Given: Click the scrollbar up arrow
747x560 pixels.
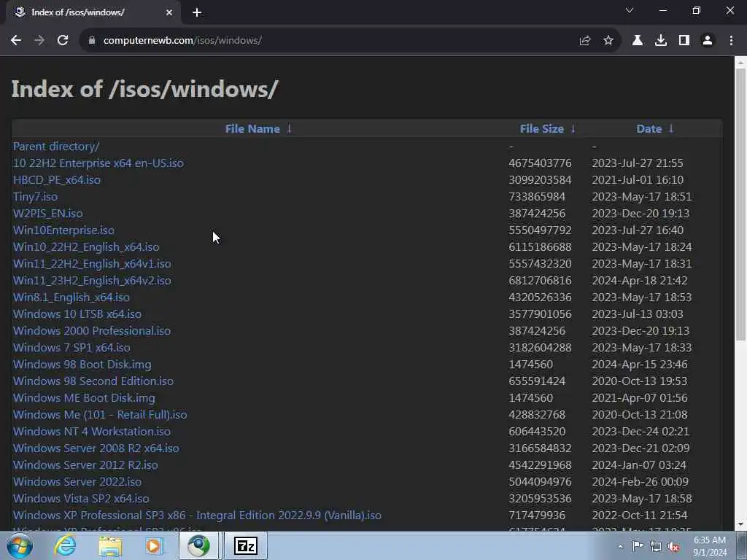Looking at the screenshot, I should [x=740, y=63].
